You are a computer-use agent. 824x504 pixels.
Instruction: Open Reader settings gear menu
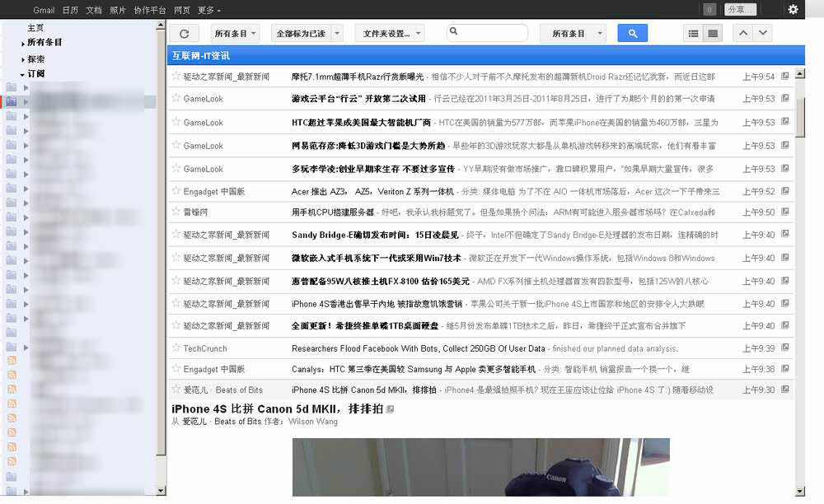pos(793,9)
